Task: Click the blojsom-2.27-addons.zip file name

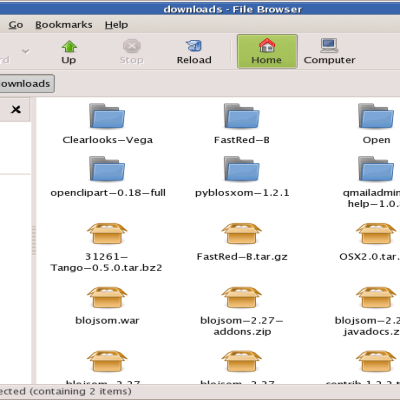Action: (x=242, y=326)
